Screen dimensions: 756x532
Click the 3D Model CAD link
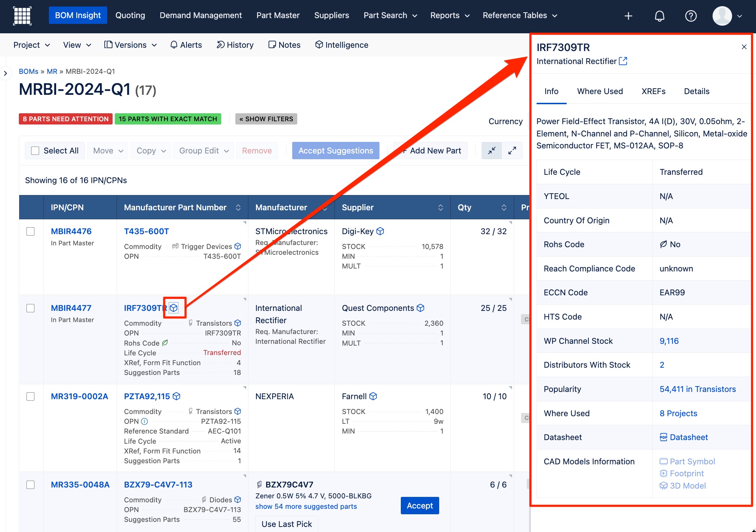(683, 486)
